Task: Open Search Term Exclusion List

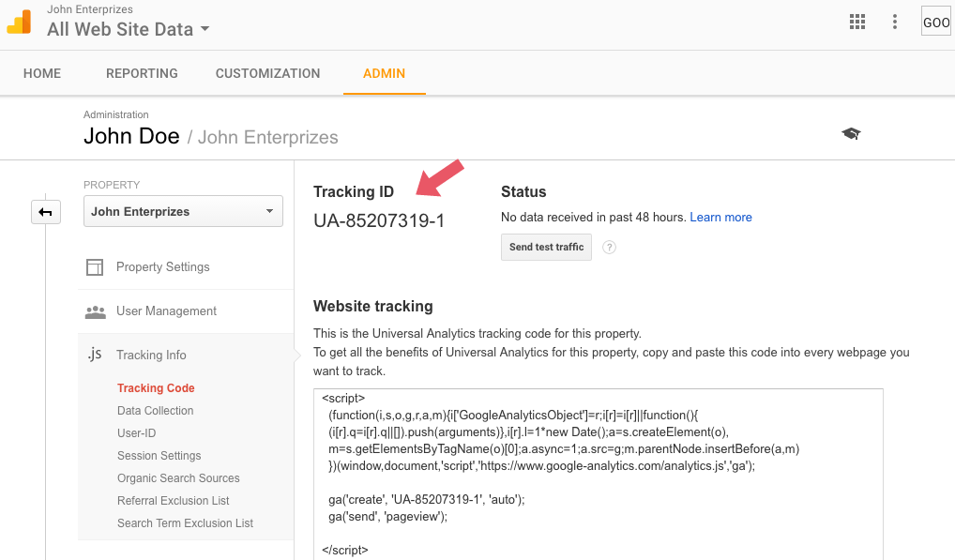Action: coord(185,522)
